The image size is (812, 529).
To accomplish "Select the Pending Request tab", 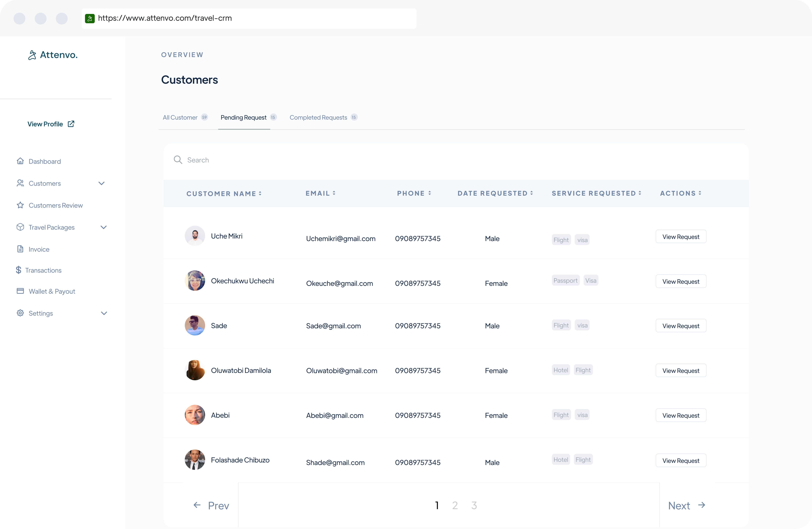I will (x=248, y=117).
